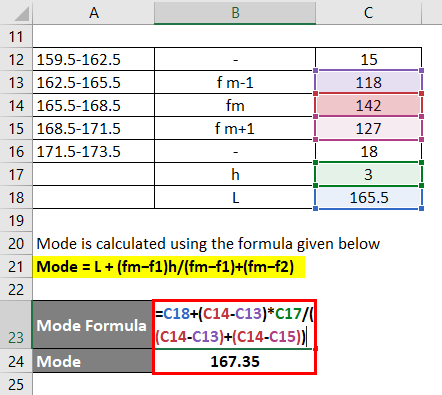Select row 19 header
This screenshot has height=395, width=442.
click(16, 220)
